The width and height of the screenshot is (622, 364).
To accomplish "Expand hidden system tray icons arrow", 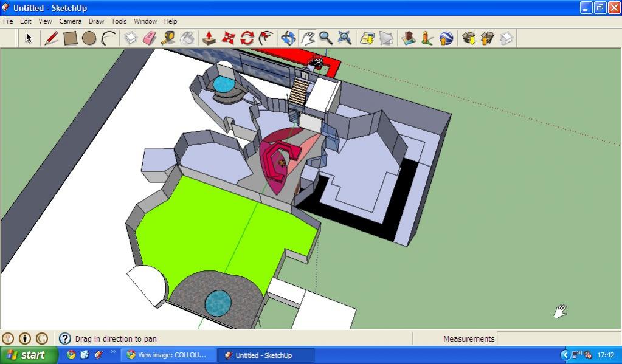I will 565,355.
